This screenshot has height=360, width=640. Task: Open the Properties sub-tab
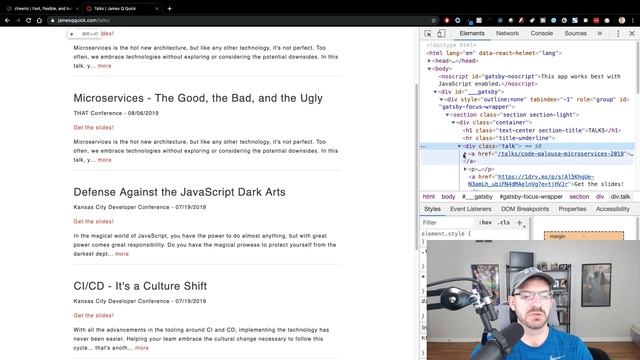[572, 209]
